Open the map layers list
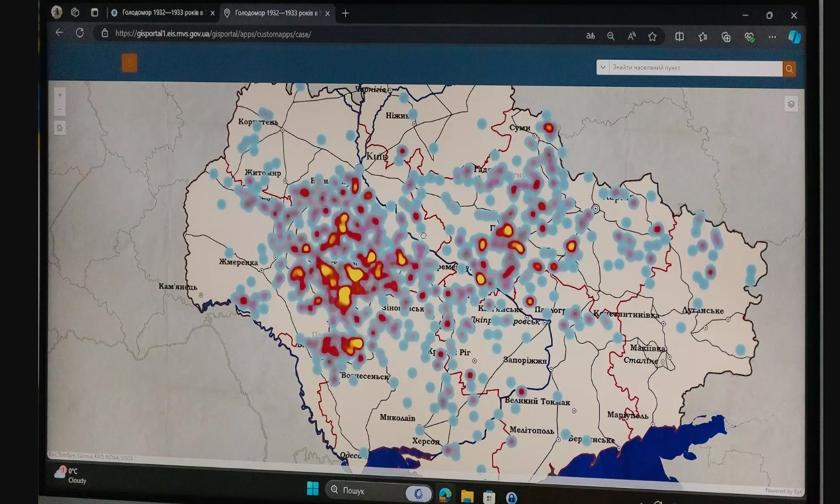The height and width of the screenshot is (504, 840). tap(791, 104)
